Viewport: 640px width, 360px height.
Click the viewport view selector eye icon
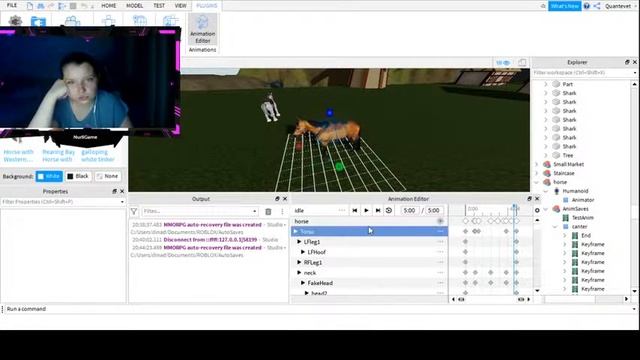pyautogui.click(x=503, y=62)
